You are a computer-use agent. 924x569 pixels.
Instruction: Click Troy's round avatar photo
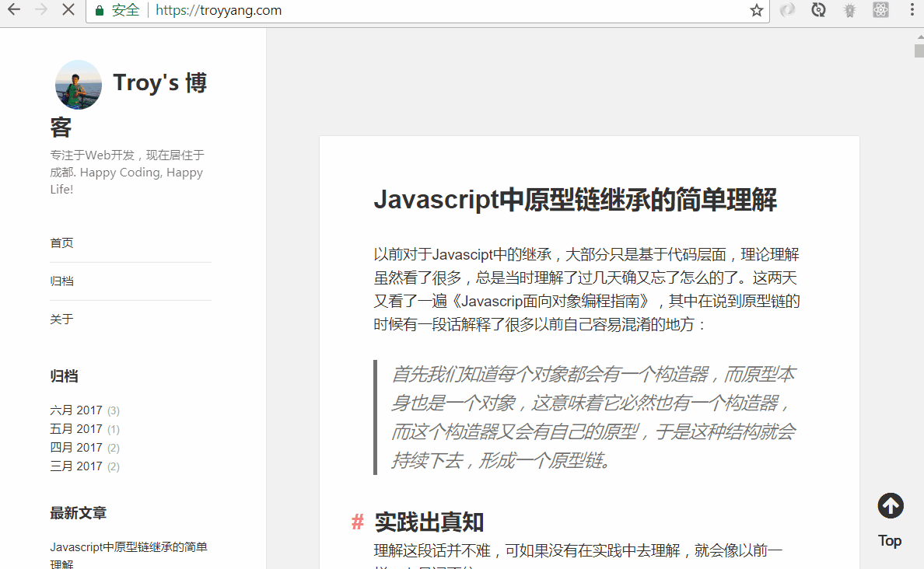[x=79, y=85]
